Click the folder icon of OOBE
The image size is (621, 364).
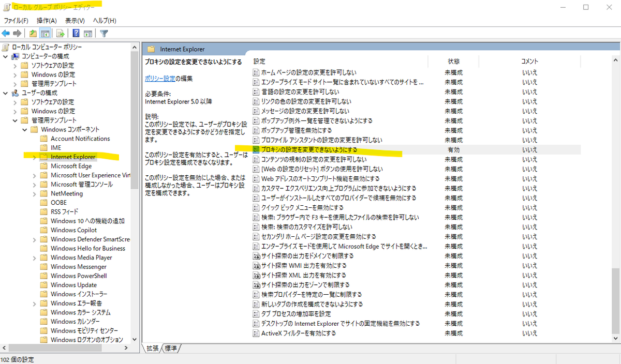tap(44, 203)
